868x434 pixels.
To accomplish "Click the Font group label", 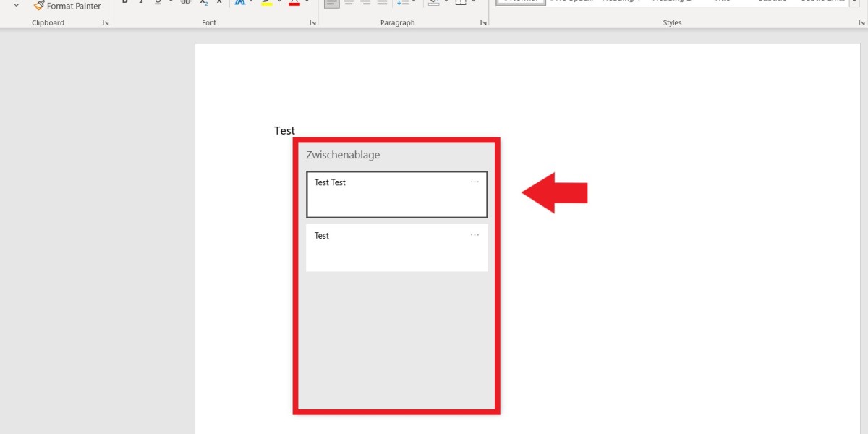I will [209, 23].
